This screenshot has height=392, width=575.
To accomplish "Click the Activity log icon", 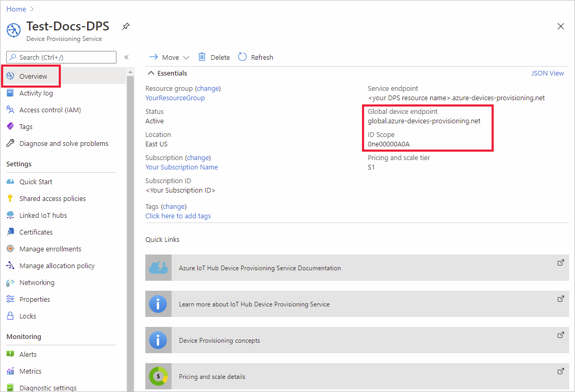I will (10, 93).
